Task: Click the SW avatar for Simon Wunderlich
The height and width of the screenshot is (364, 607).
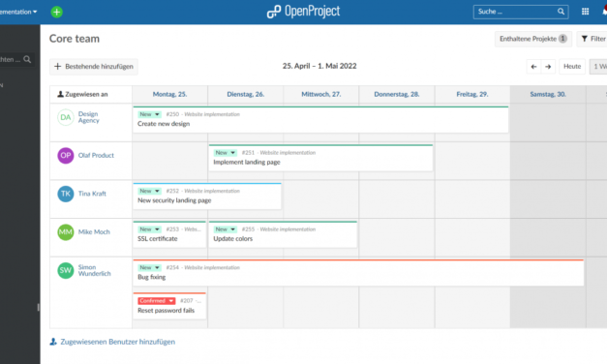Action: pyautogui.click(x=66, y=270)
